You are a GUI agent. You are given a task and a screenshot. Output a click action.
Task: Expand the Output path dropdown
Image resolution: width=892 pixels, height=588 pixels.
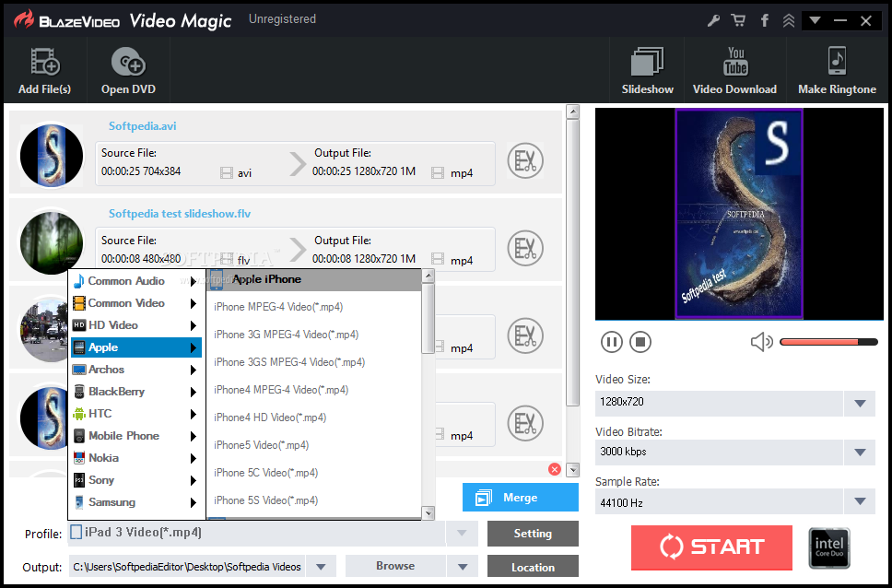(x=321, y=567)
